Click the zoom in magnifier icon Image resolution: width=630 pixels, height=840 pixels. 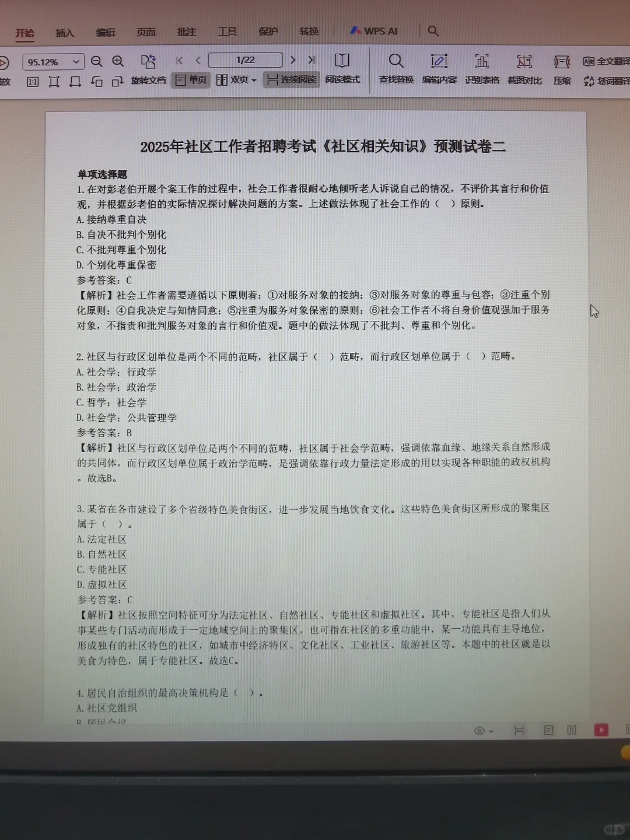(x=118, y=61)
